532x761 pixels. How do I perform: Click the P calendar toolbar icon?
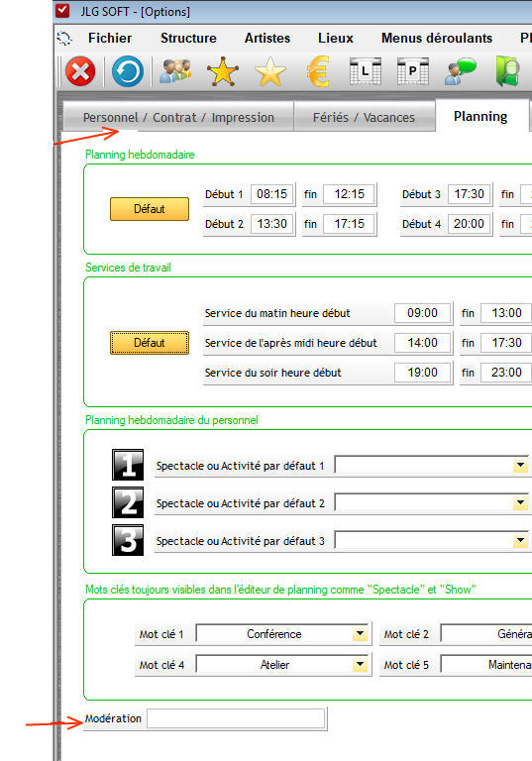click(412, 71)
